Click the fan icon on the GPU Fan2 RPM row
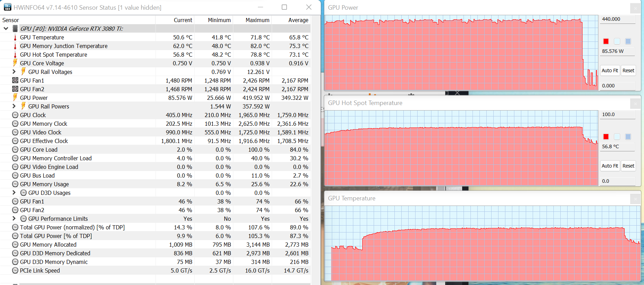The image size is (644, 285). 15,89
